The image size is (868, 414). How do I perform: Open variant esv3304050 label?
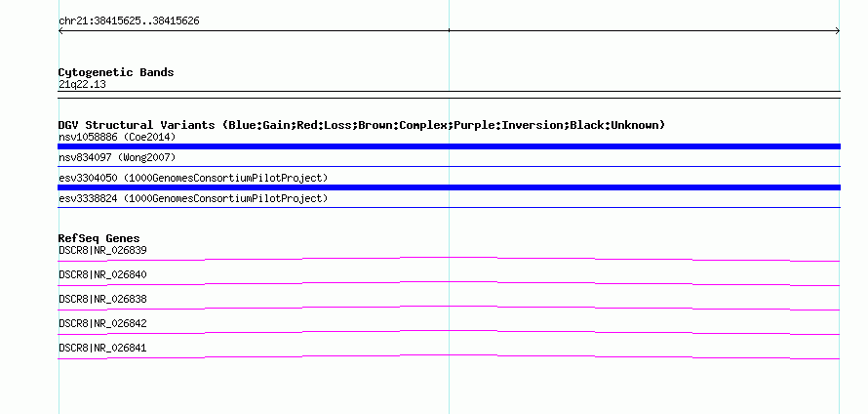point(193,178)
